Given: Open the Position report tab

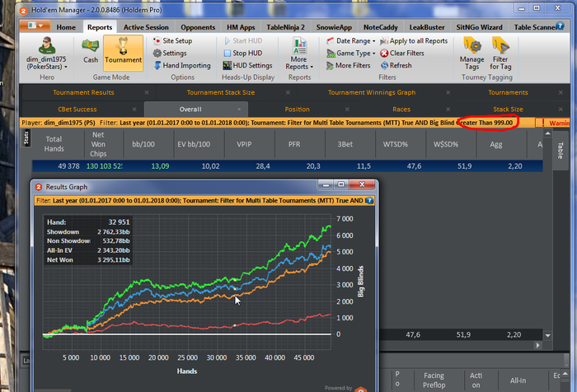Looking at the screenshot, I should [x=297, y=110].
